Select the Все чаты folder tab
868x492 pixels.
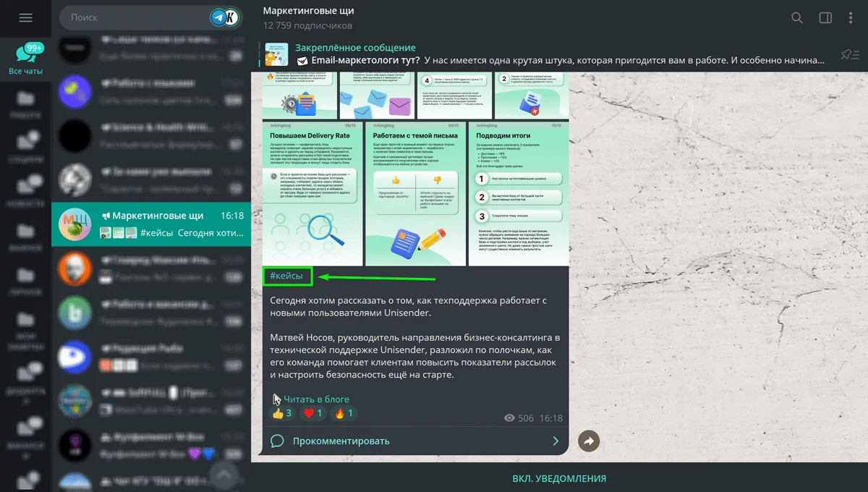tap(26, 59)
